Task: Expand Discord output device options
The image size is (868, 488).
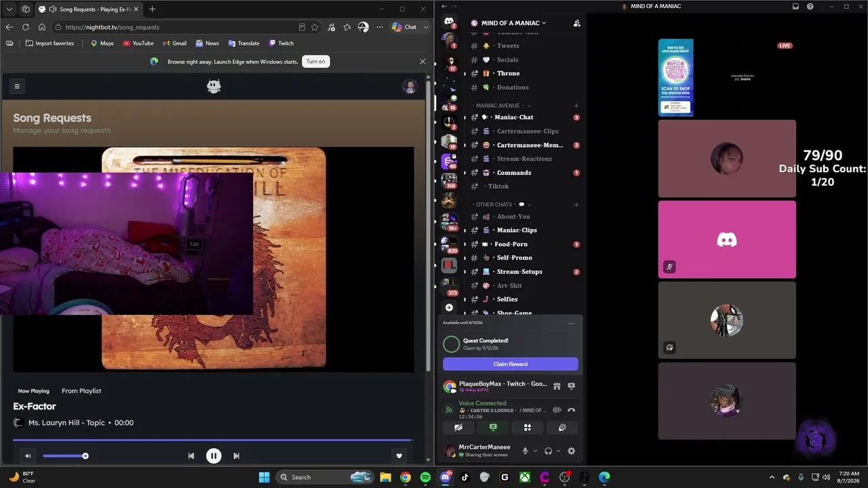Action: (558, 451)
